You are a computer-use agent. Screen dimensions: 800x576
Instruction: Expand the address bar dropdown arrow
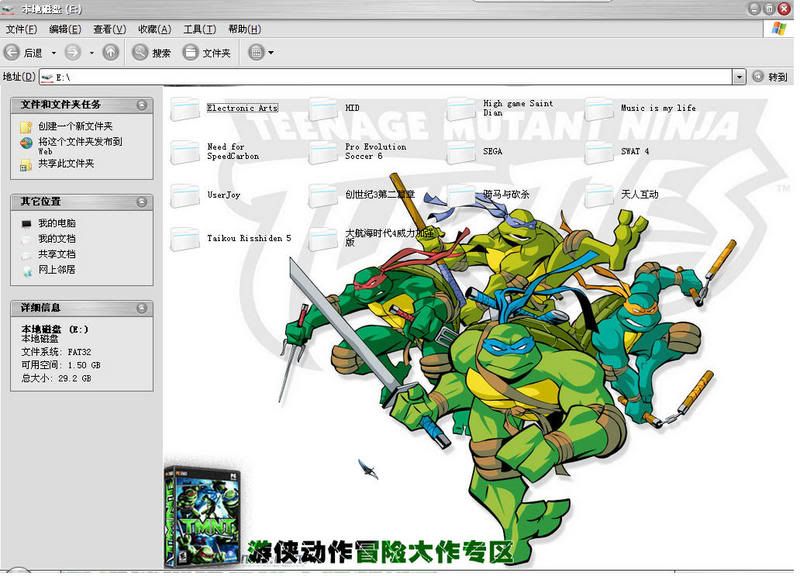click(739, 76)
